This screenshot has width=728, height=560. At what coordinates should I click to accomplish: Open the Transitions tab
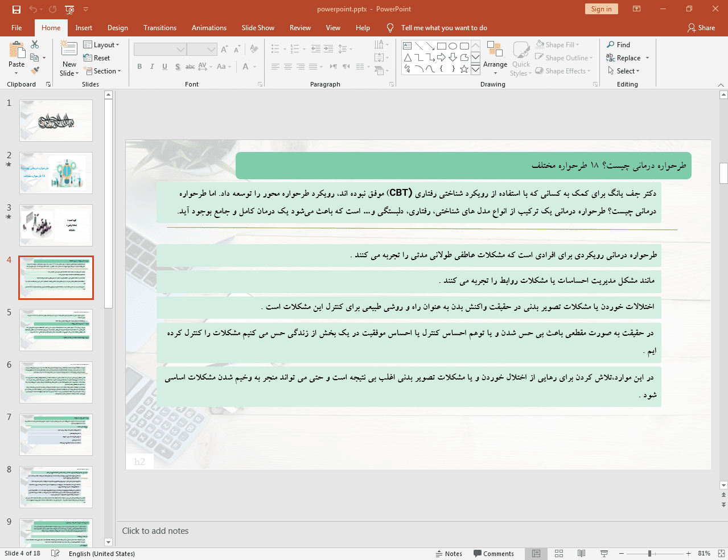coord(159,28)
